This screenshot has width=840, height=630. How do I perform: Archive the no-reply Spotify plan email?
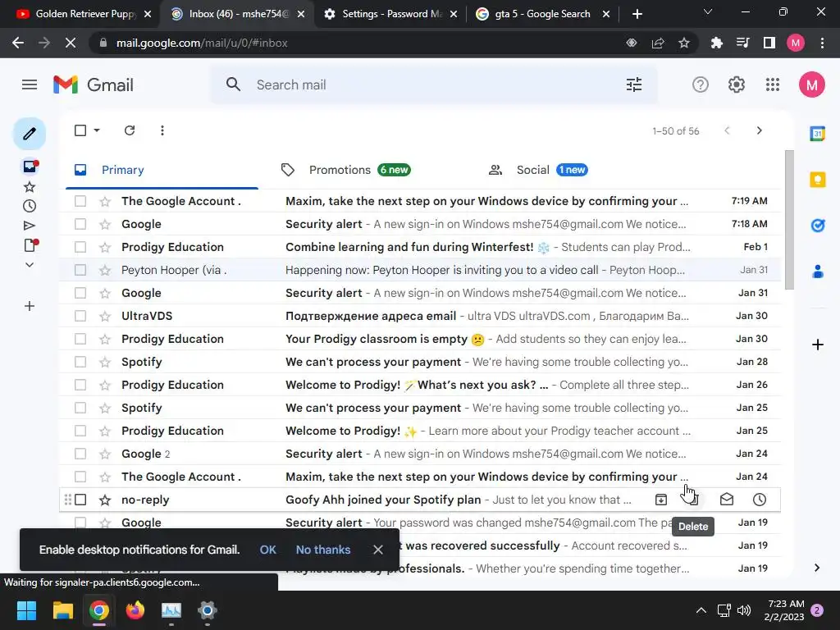[661, 500]
